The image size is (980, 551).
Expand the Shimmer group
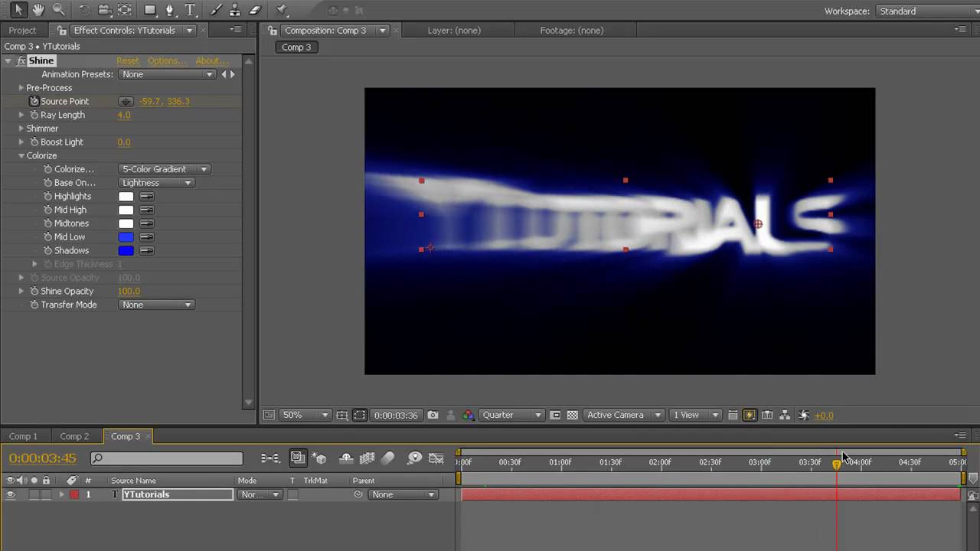(x=21, y=129)
